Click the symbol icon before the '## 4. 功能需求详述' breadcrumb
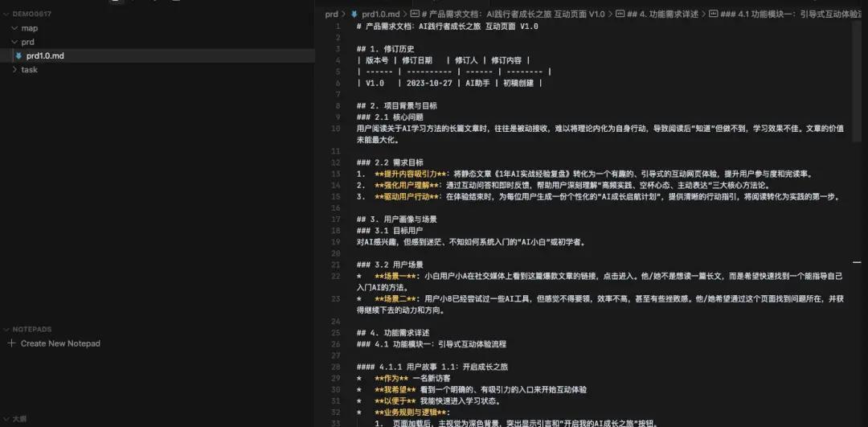This screenshot has width=868, height=427. [x=620, y=14]
